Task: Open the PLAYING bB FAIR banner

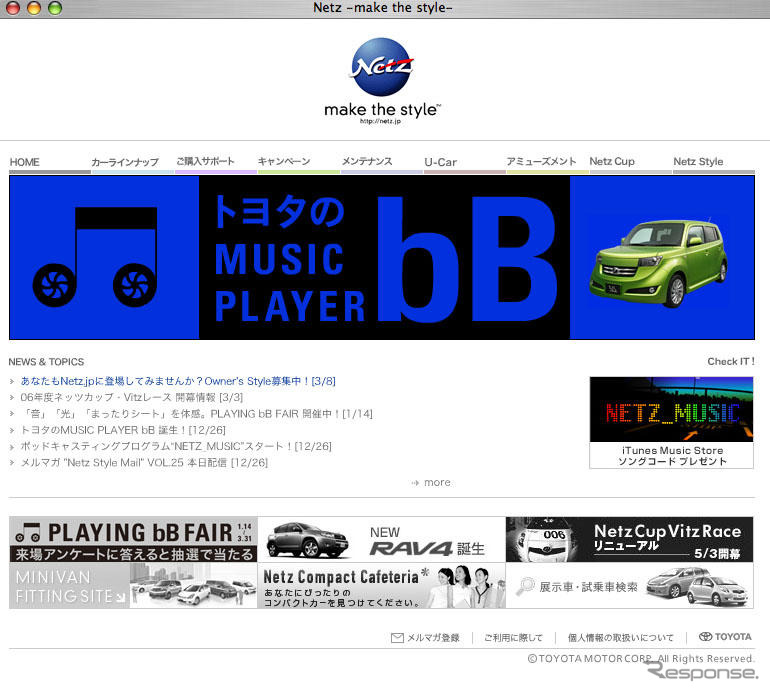Action: coord(133,539)
